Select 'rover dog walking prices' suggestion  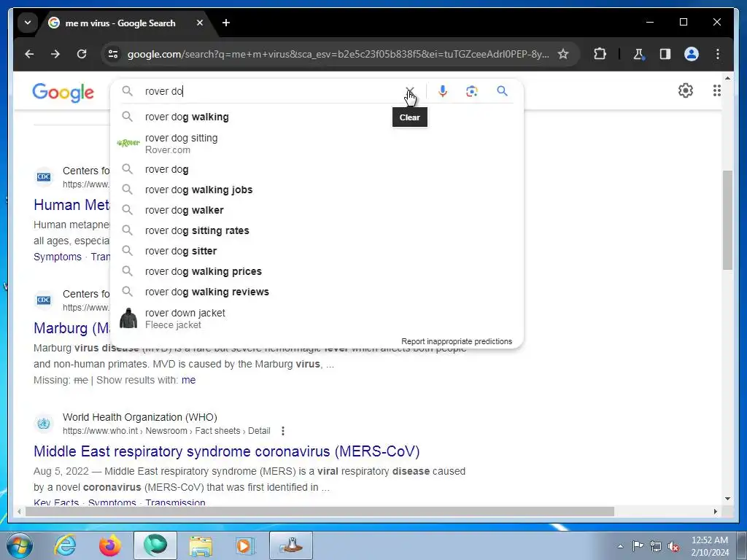click(317, 271)
